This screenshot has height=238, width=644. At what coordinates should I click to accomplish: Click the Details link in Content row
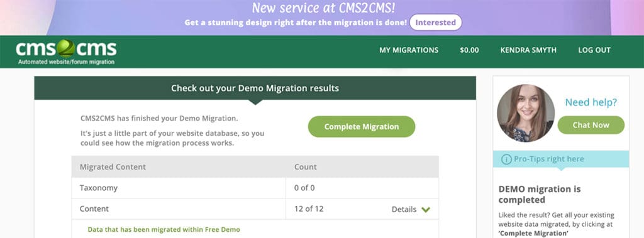point(404,209)
